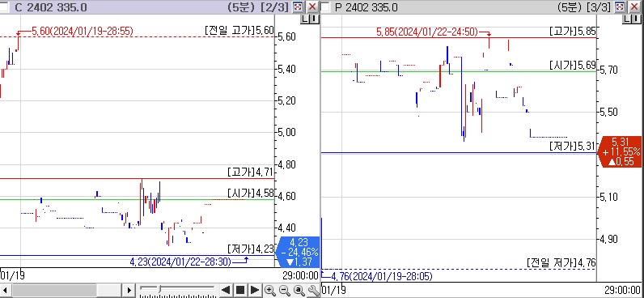This screenshot has width=644, height=298.
Task: Open chart settings with the wrench icon
Action: pos(313,291)
